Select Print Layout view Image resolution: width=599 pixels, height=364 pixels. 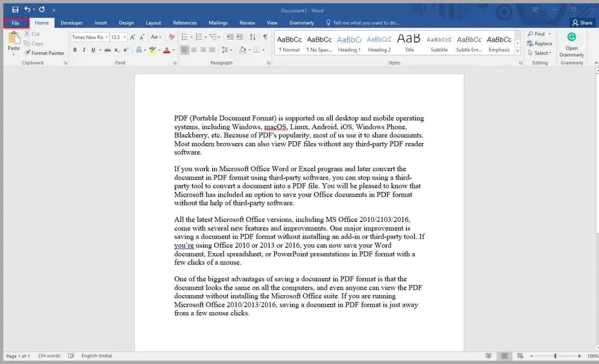[504, 356]
